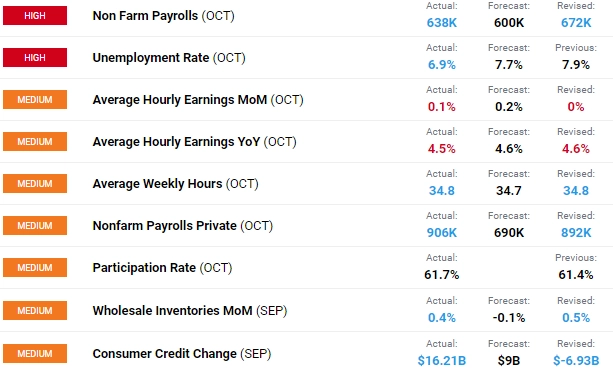The width and height of the screenshot is (613, 369).
Task: Open the Non Farm Payrolls (OCT) event
Action: click(163, 16)
